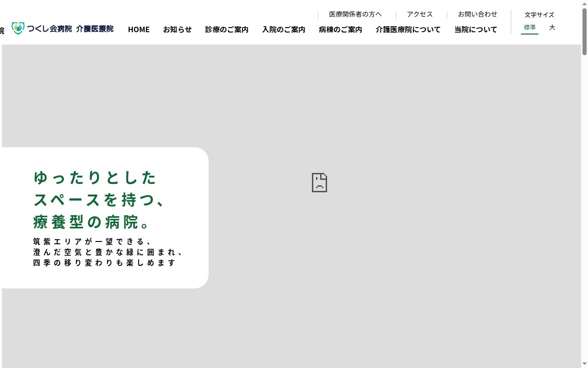Click the つくし会病院 heart logo icon
This screenshot has height=368, width=588.
tap(17, 29)
